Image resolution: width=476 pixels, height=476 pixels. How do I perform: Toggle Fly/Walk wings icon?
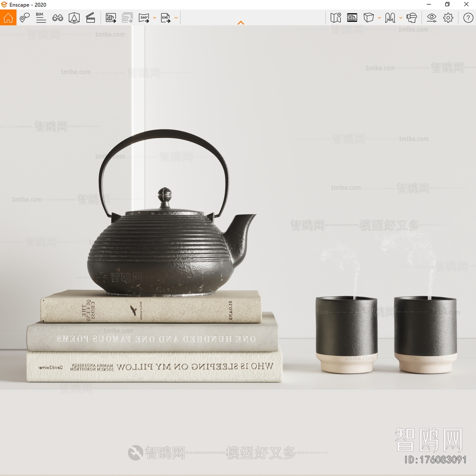click(x=390, y=18)
